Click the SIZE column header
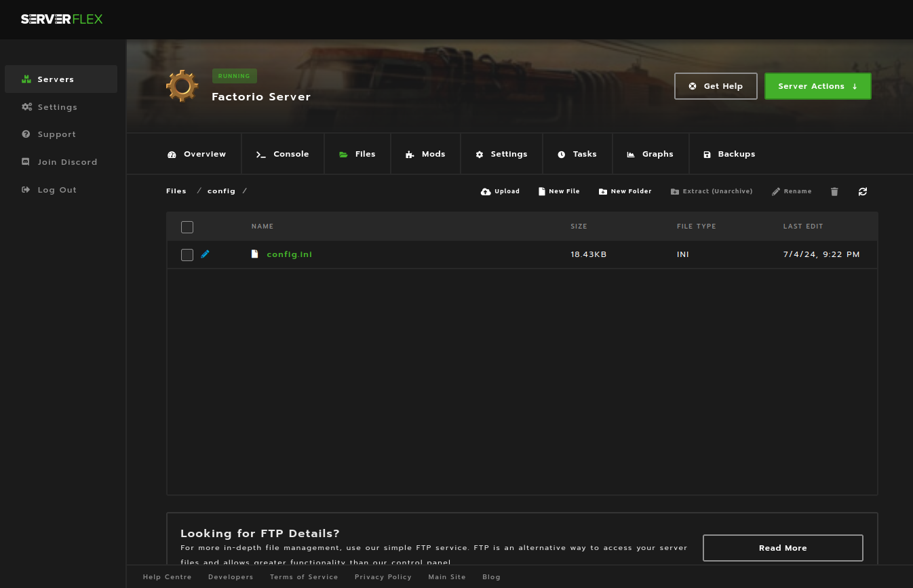Screen dimensions: 913x588 [x=579, y=227]
